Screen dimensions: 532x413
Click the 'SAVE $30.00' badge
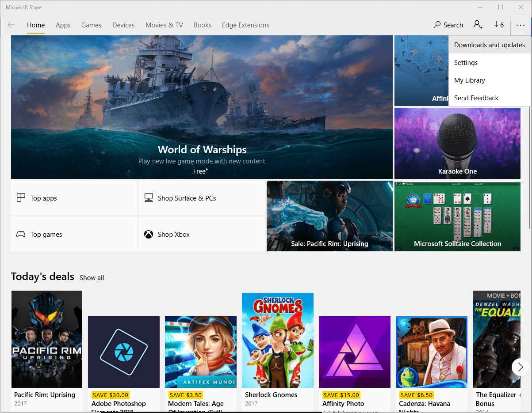[x=111, y=395]
